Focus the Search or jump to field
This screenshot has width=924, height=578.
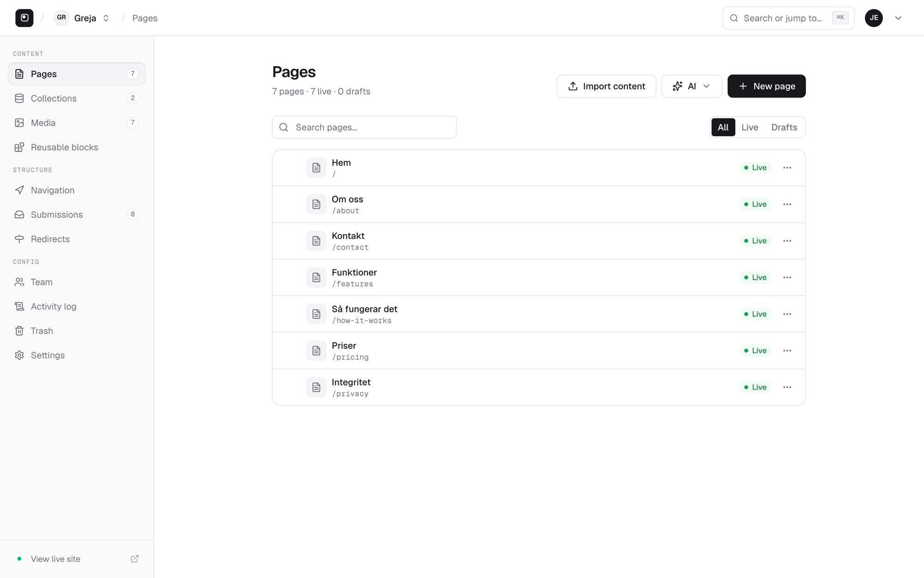pyautogui.click(x=788, y=18)
